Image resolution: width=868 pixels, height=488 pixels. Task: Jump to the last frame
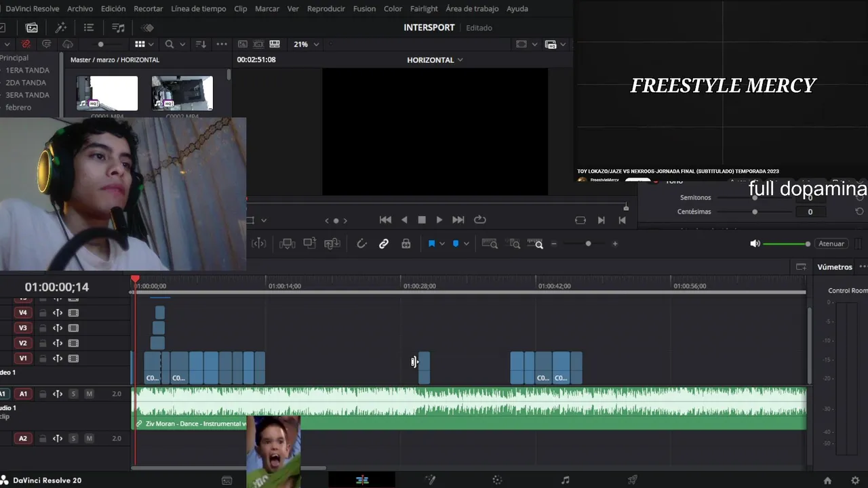click(x=458, y=220)
